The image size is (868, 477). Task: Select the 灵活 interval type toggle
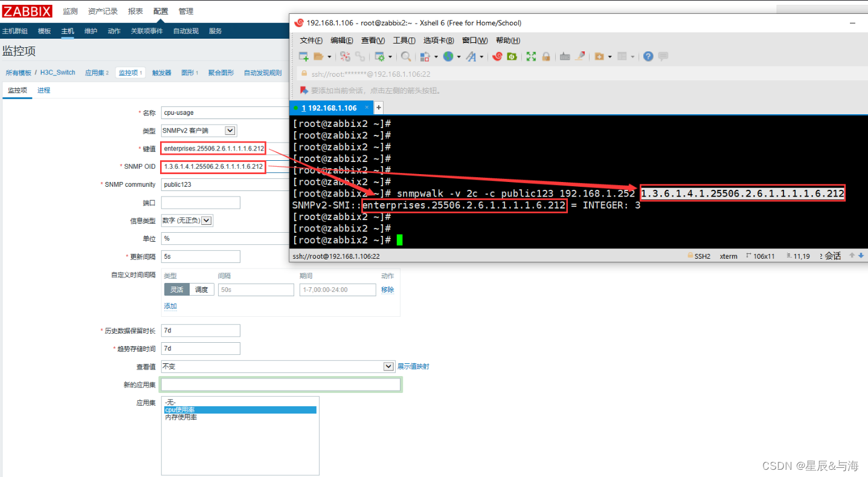[176, 290]
